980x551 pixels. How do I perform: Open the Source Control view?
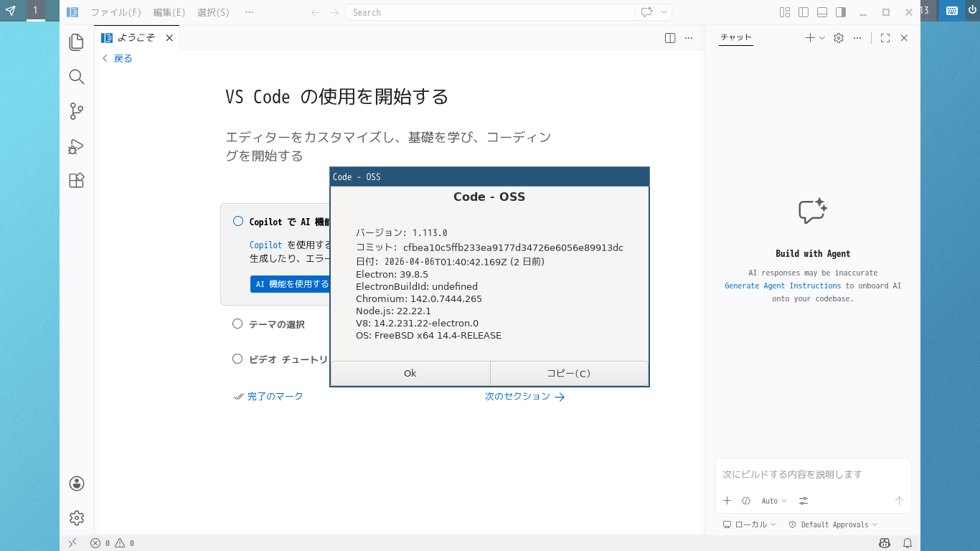[x=77, y=111]
